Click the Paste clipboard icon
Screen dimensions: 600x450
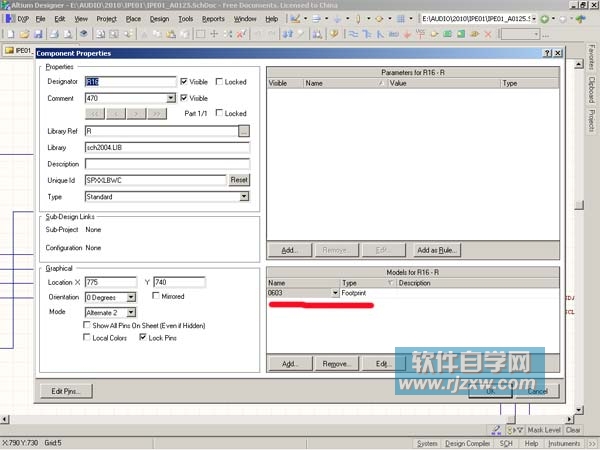point(170,34)
